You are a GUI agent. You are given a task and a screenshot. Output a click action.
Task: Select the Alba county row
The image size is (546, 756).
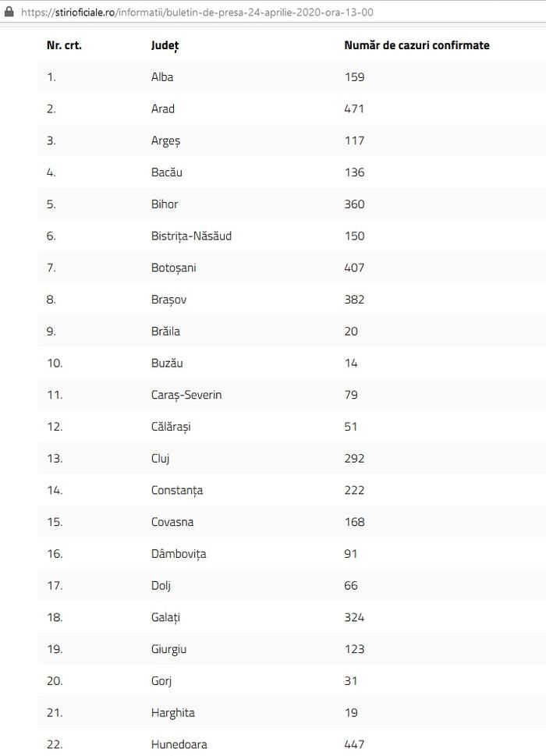coord(292,76)
